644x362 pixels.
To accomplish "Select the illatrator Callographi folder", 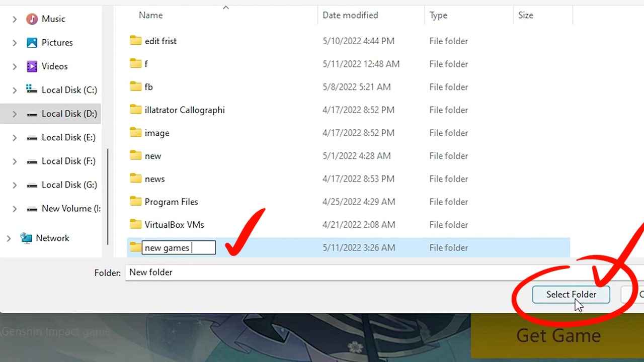I will (x=184, y=110).
